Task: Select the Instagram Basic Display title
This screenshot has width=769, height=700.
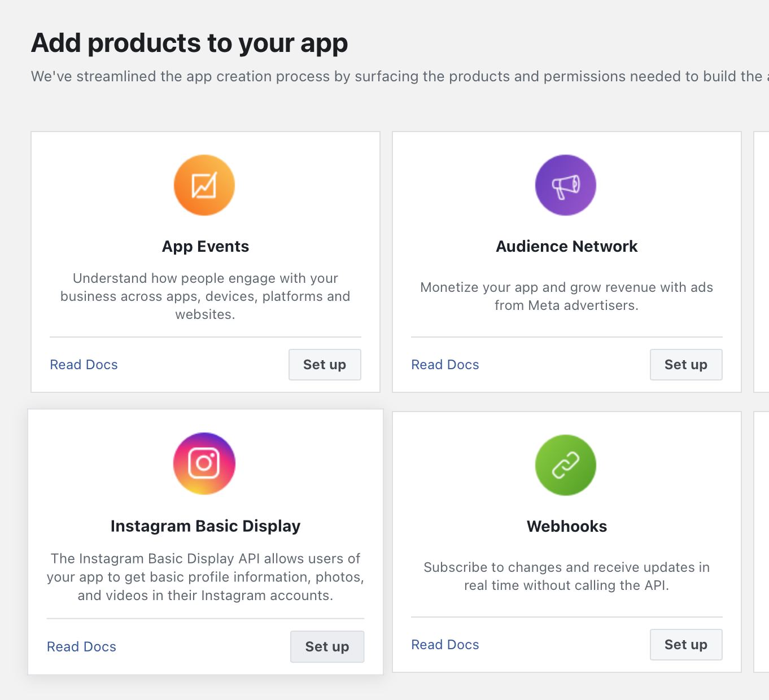Action: (206, 526)
